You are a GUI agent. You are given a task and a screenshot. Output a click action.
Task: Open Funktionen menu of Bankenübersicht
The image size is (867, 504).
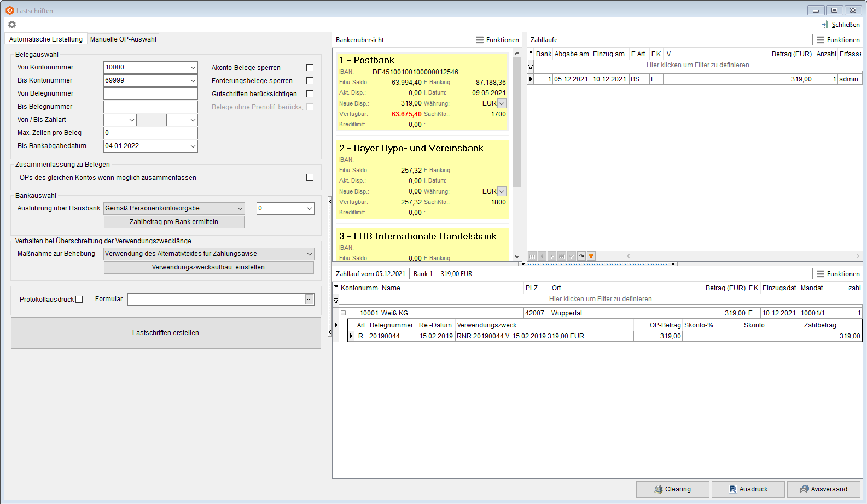[497, 40]
